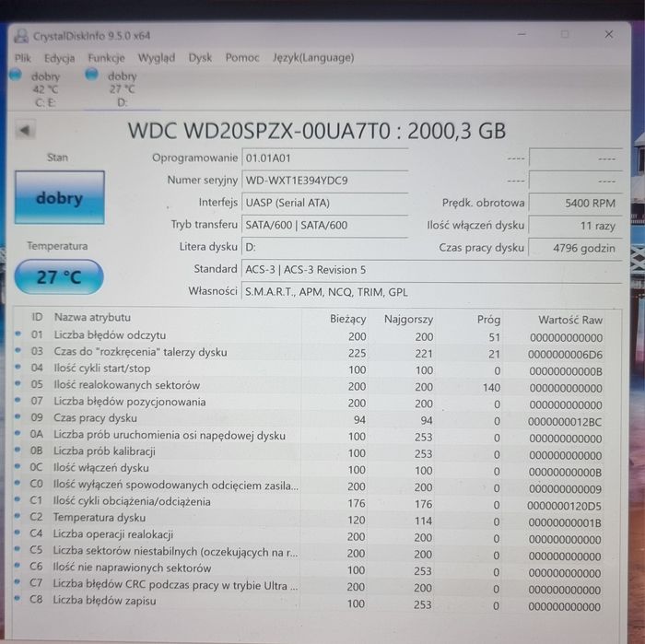
Task: Click the rotation speed value 5400 RPM
Action: coord(575,204)
